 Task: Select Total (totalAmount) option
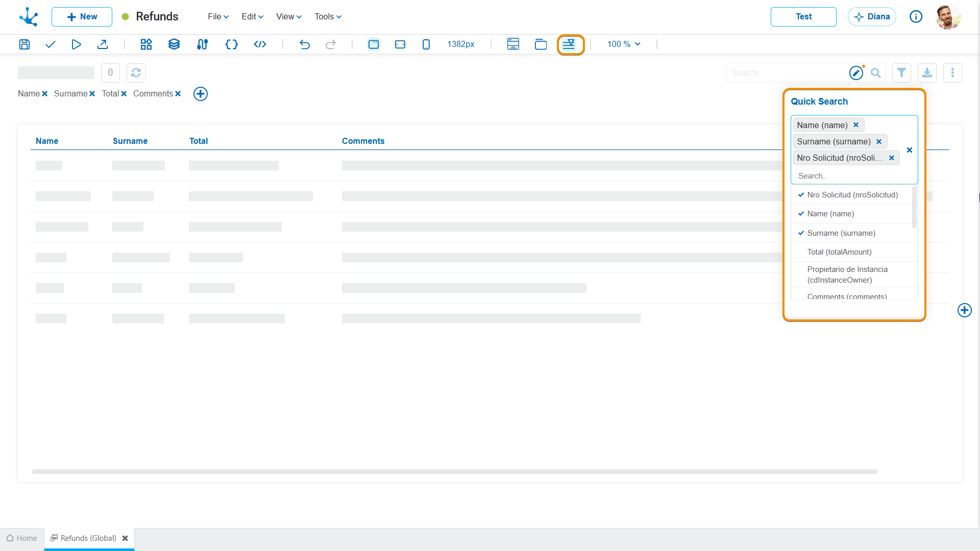click(851, 252)
